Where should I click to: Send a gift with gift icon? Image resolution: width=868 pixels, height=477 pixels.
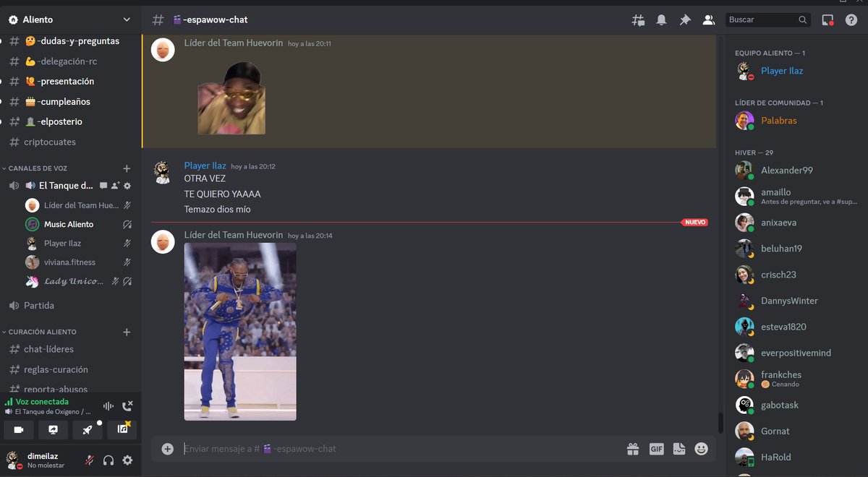[633, 449]
